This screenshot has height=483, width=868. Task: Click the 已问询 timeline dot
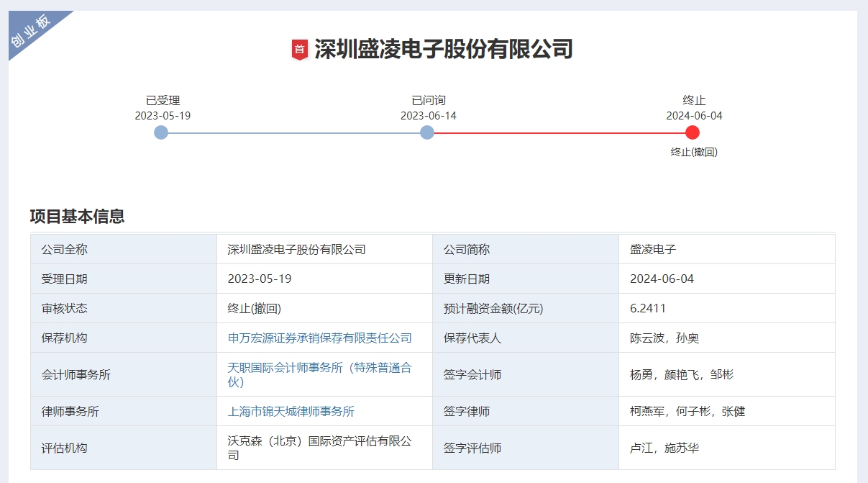click(427, 132)
